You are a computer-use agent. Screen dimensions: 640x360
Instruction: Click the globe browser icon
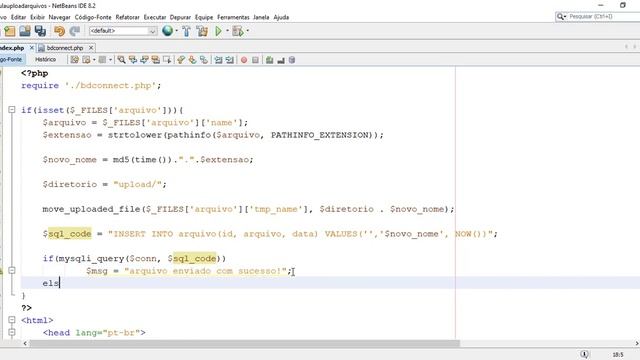pos(167,31)
